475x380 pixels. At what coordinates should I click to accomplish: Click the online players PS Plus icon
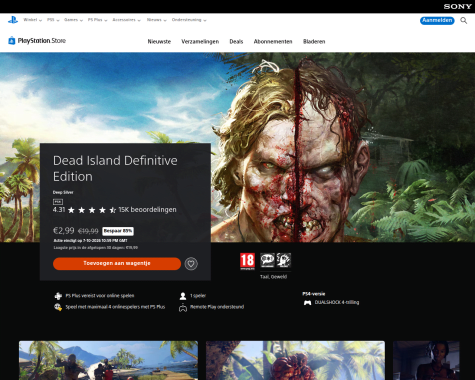[58, 307]
